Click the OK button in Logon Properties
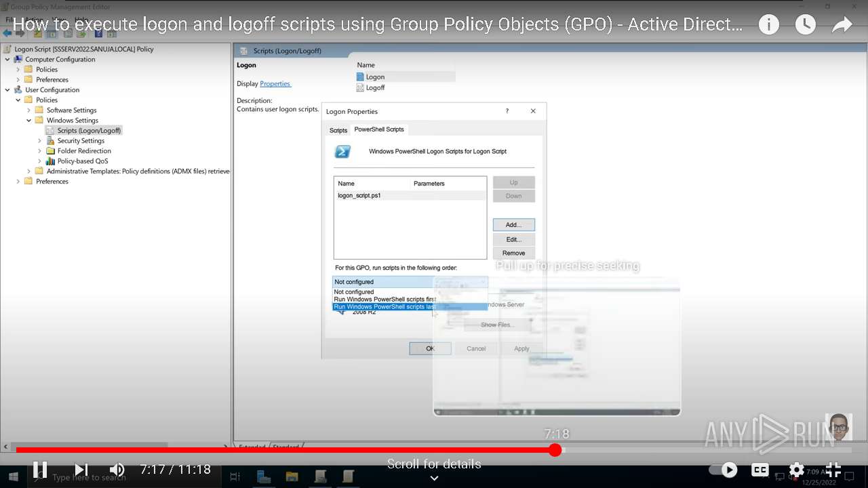This screenshot has height=488, width=868. click(430, 348)
